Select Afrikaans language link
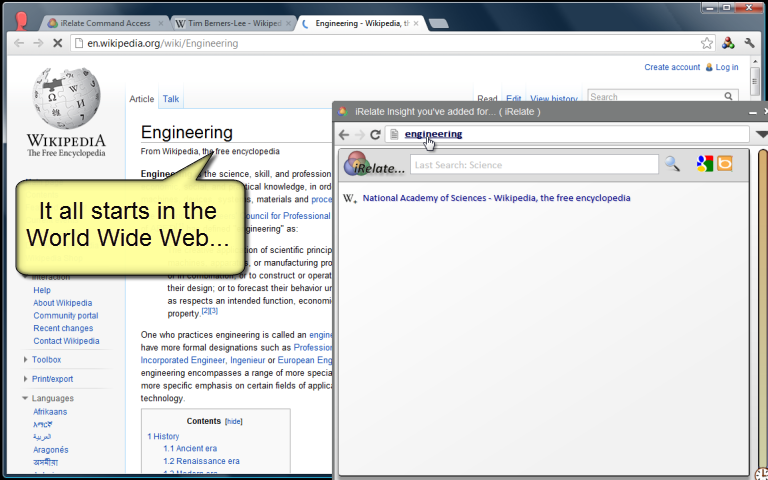The image size is (768, 480). point(50,412)
